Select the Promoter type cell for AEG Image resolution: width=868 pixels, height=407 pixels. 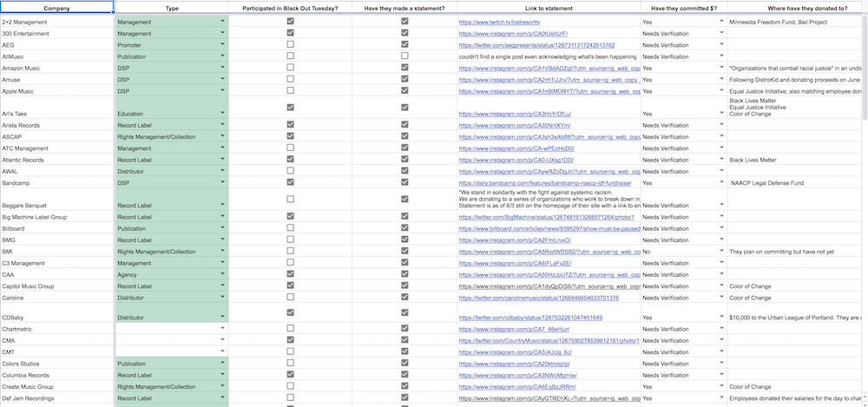coord(172,45)
